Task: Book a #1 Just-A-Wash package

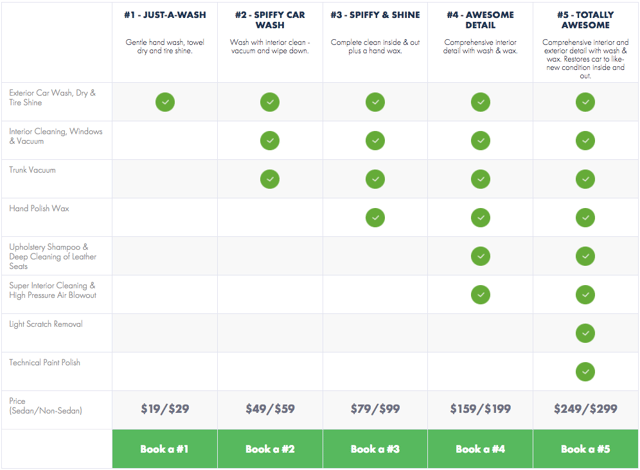Action: 164,449
